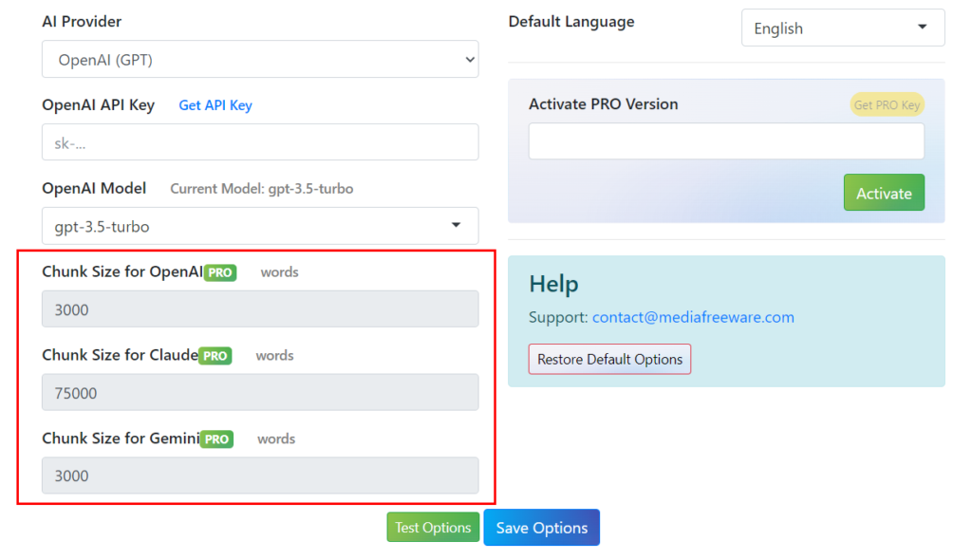Click the Chunk Size for Gemini field
The image size is (972, 560).
(260, 476)
